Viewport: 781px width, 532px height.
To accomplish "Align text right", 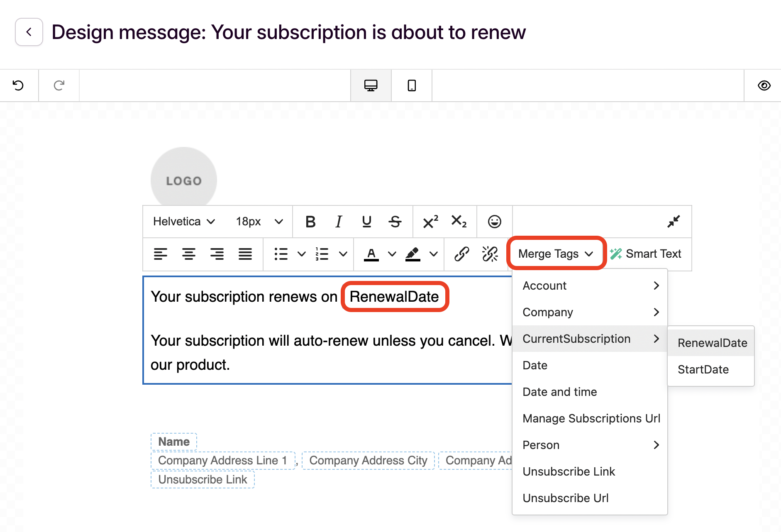I will coord(217,254).
